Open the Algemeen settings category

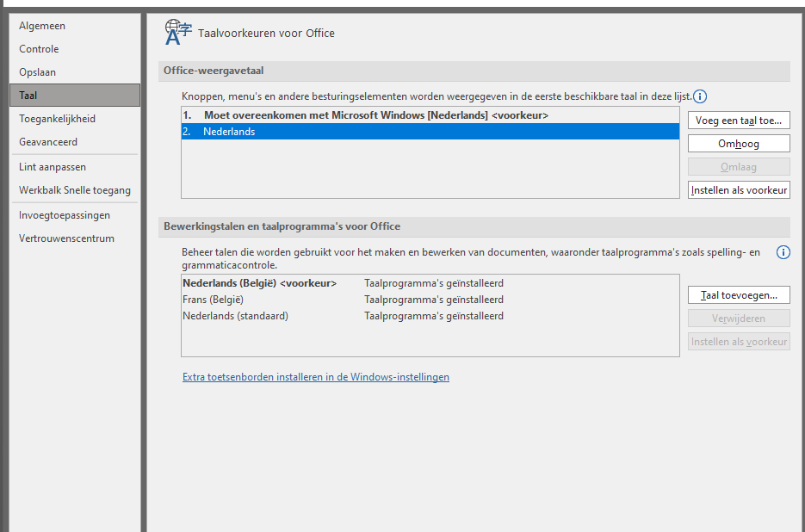(42, 26)
